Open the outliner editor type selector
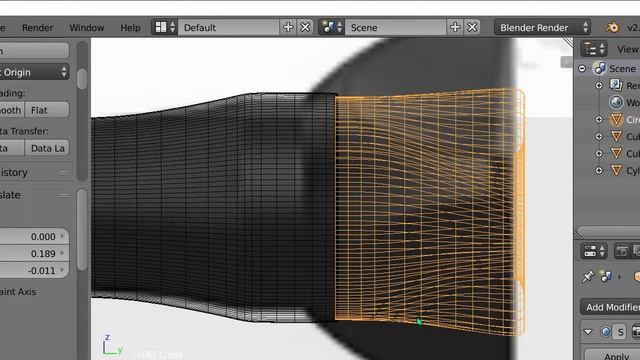 pos(594,49)
